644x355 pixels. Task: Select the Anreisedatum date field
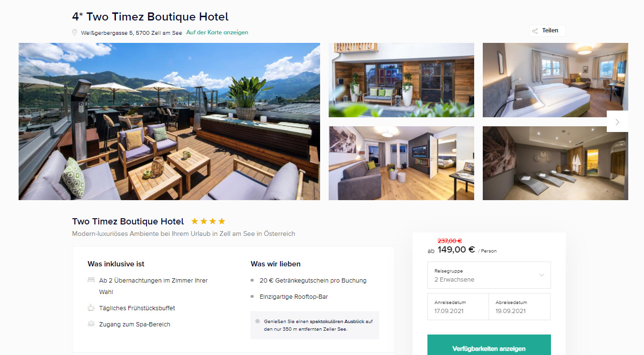pos(458,306)
